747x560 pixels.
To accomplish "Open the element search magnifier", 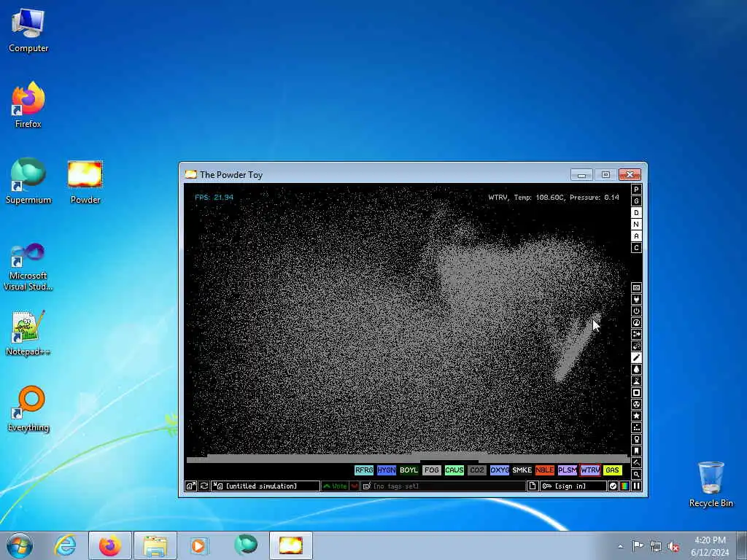I will (x=636, y=474).
